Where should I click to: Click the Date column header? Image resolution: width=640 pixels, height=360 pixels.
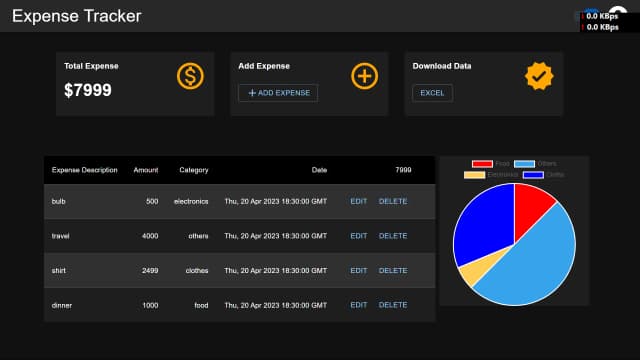319,170
